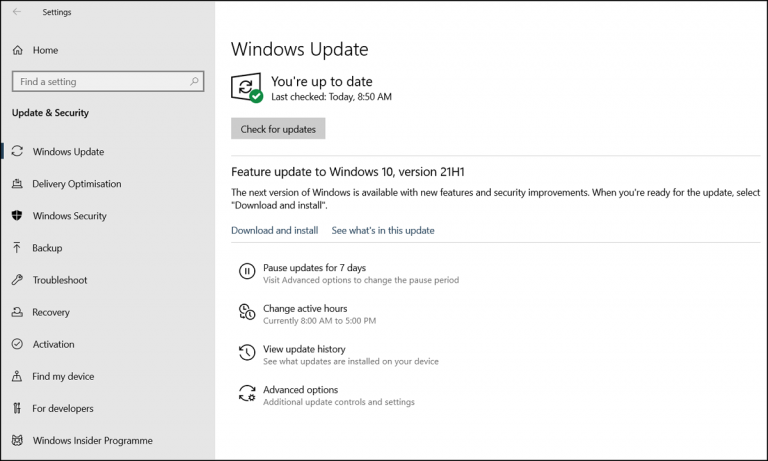Click the View update history icon
The width and height of the screenshot is (768, 461).
pyautogui.click(x=247, y=352)
